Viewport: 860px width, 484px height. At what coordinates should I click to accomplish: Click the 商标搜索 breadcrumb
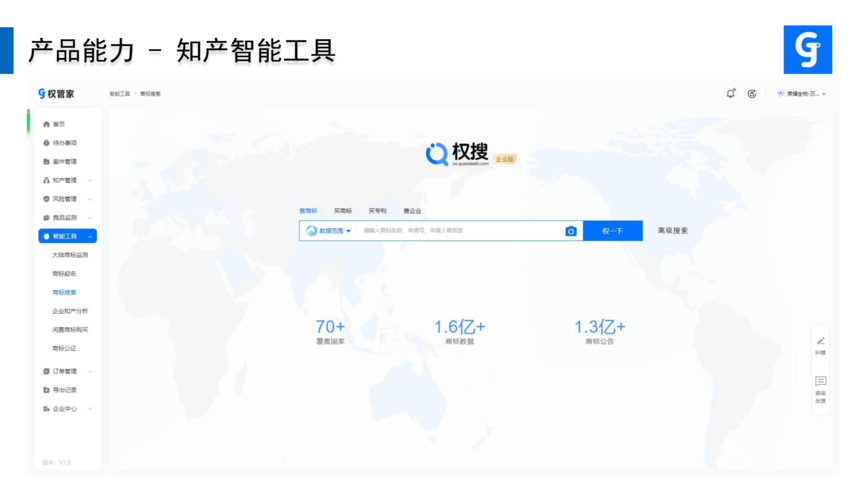(x=150, y=94)
